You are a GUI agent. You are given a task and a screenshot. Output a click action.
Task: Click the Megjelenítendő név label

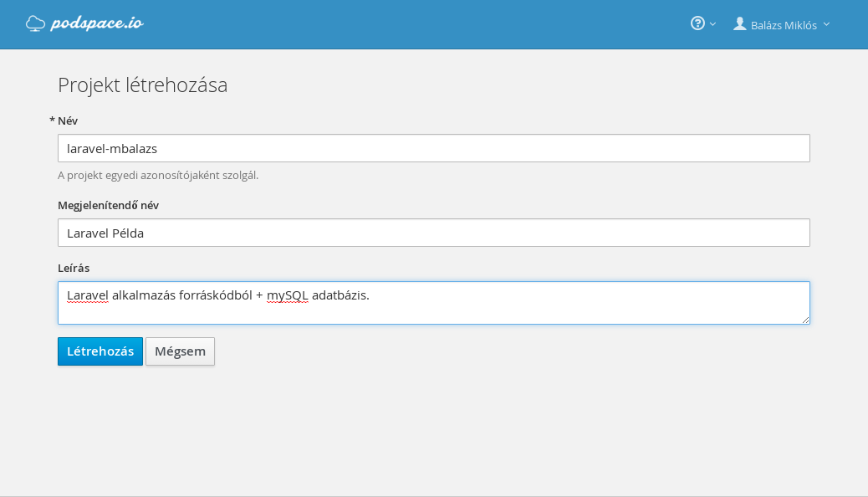pos(108,206)
